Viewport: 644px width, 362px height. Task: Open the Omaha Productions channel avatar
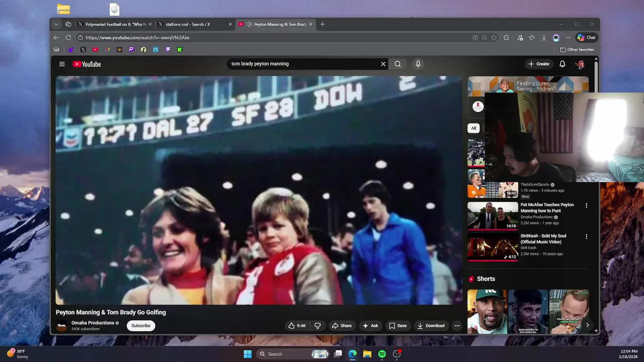[x=62, y=325]
